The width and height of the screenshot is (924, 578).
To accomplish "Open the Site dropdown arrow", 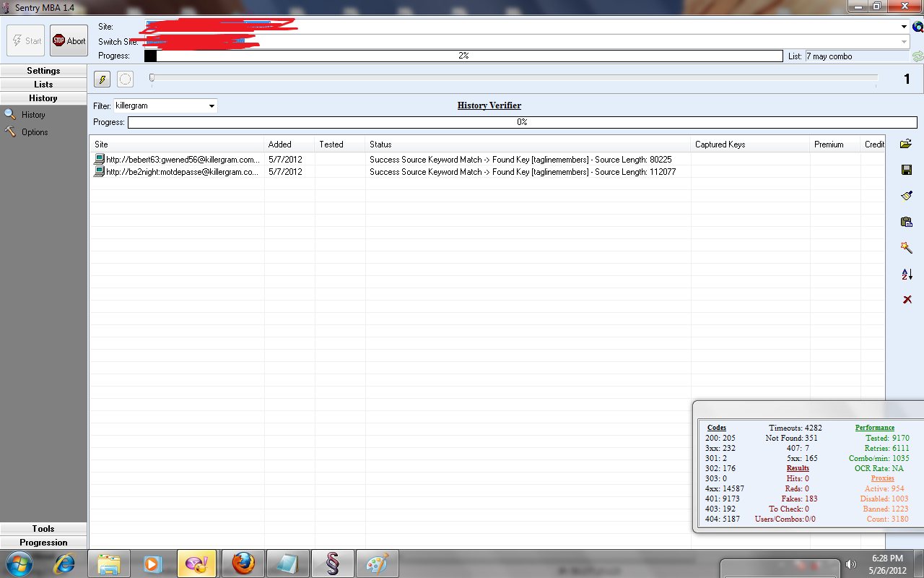I will click(x=904, y=27).
